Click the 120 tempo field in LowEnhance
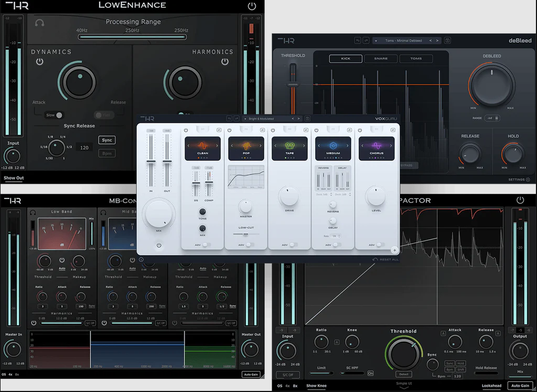Viewport: 537px width, 392px height. (84, 147)
